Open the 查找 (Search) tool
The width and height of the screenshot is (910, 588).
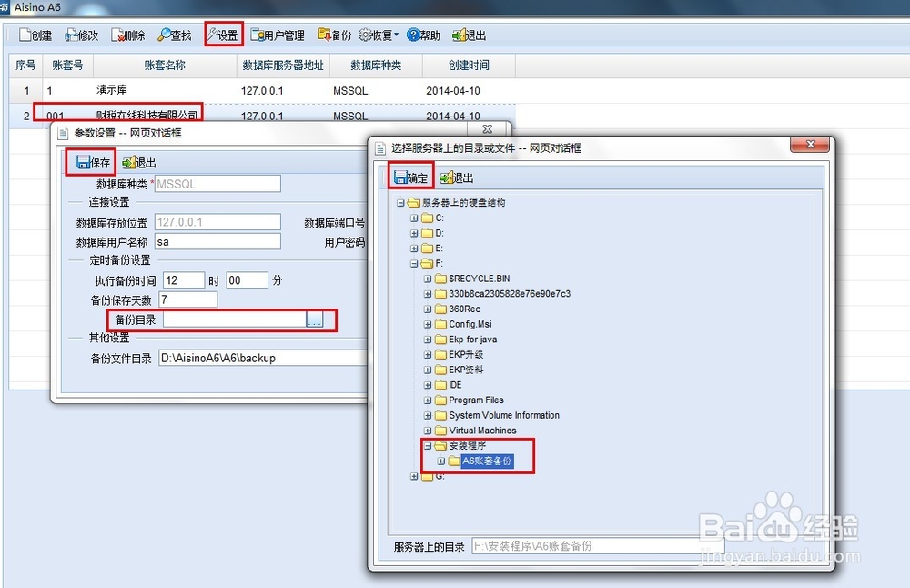[x=175, y=35]
